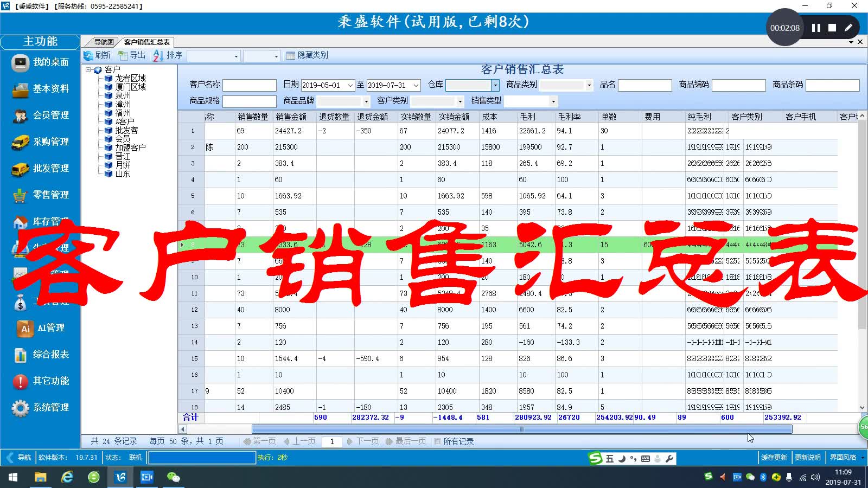Screen dimensions: 868x488
Task: Open the 仓库 dropdown
Action: (495, 85)
